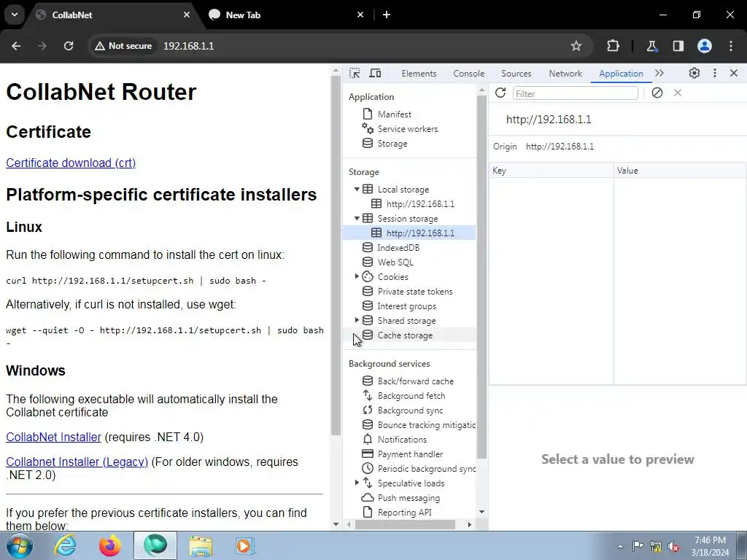This screenshot has width=747, height=560.
Task: Open a new browser tab with plus
Action: 387,15
